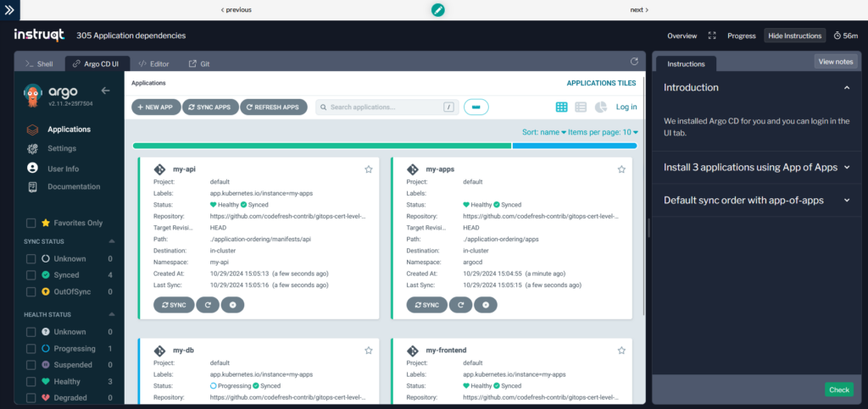Collapse the HEALTH STATUS filter section
This screenshot has width=868, height=409.
click(112, 314)
